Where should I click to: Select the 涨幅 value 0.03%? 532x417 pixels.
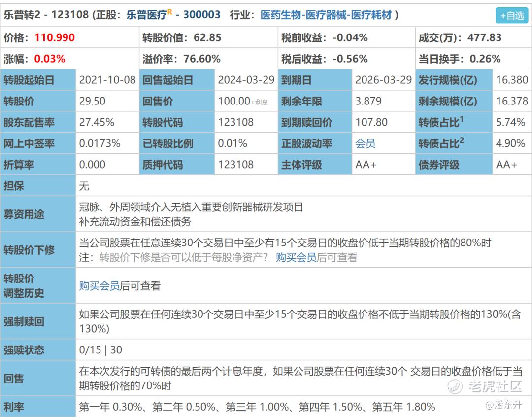50,59
